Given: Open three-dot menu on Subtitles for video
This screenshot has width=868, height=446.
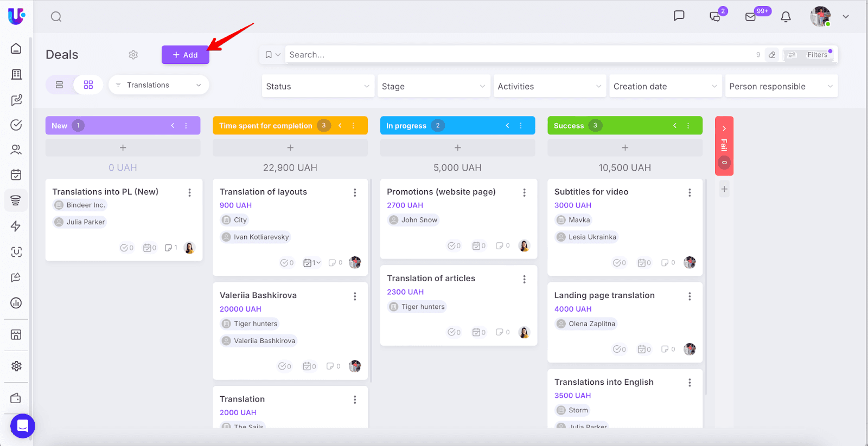Looking at the screenshot, I should (690, 192).
